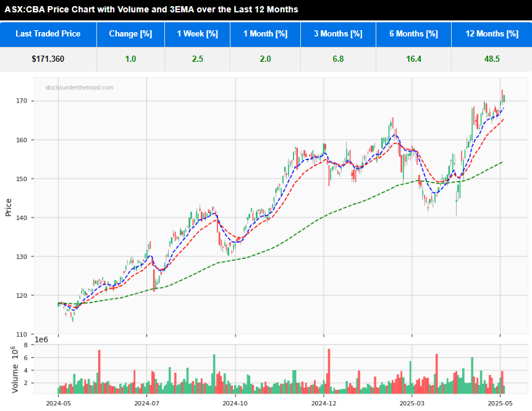Click the 2.5 one-week percentage value
The width and height of the screenshot is (532, 411).
(x=198, y=59)
